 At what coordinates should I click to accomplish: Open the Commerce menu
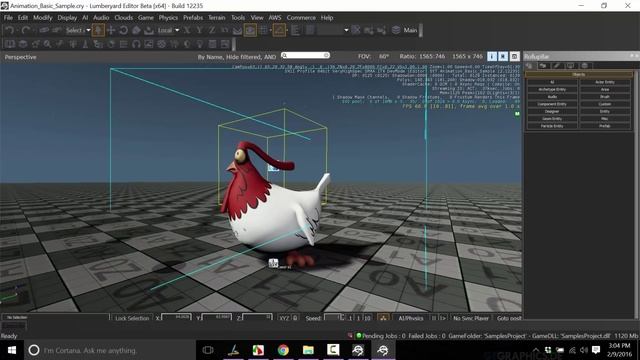tap(301, 18)
